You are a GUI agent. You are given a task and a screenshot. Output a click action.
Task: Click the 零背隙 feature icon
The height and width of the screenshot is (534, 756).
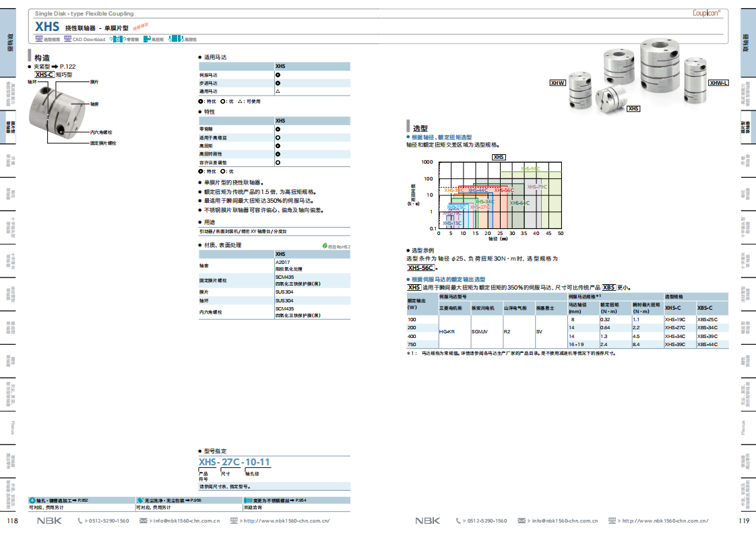117,39
